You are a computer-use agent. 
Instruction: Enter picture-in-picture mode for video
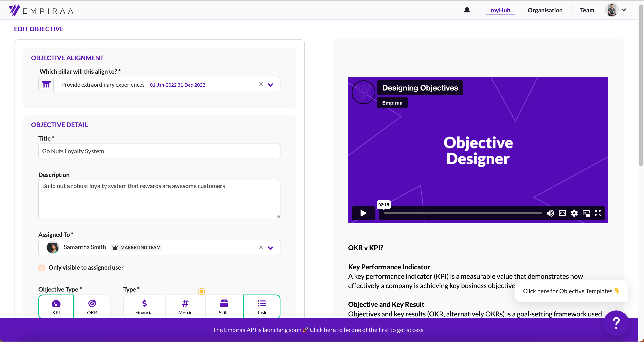(x=586, y=213)
